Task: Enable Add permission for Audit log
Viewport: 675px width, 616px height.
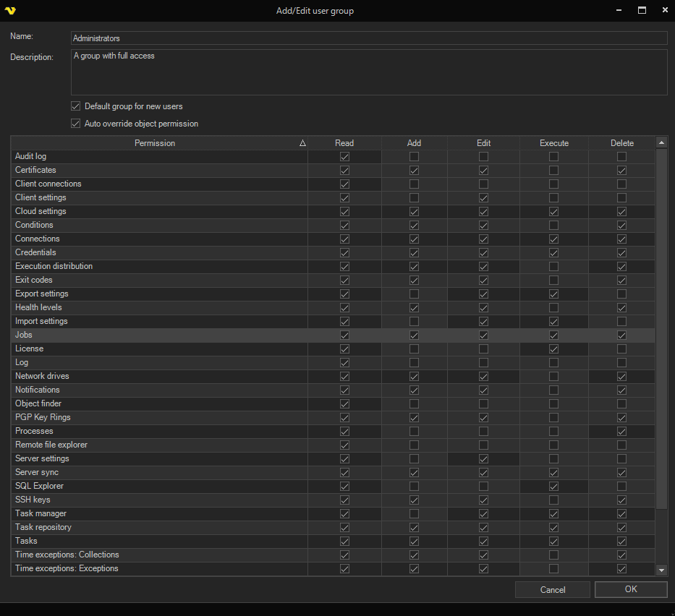Action: coord(414,156)
